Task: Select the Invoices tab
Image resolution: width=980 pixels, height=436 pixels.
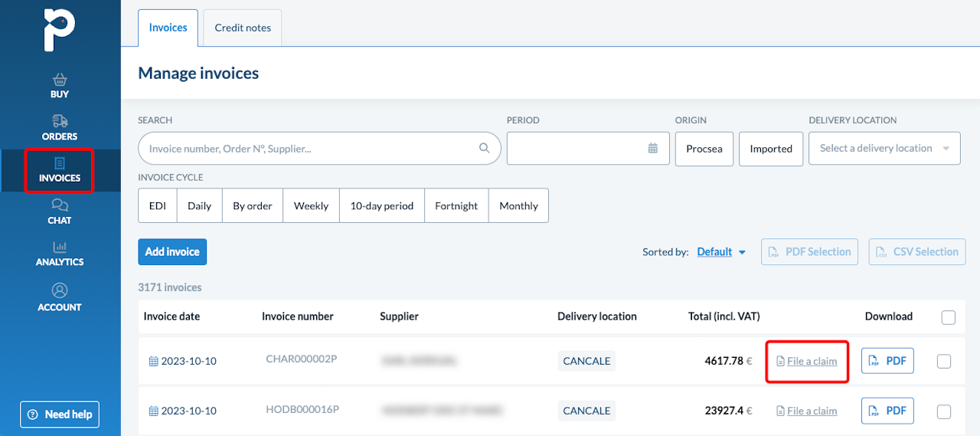Action: [168, 28]
